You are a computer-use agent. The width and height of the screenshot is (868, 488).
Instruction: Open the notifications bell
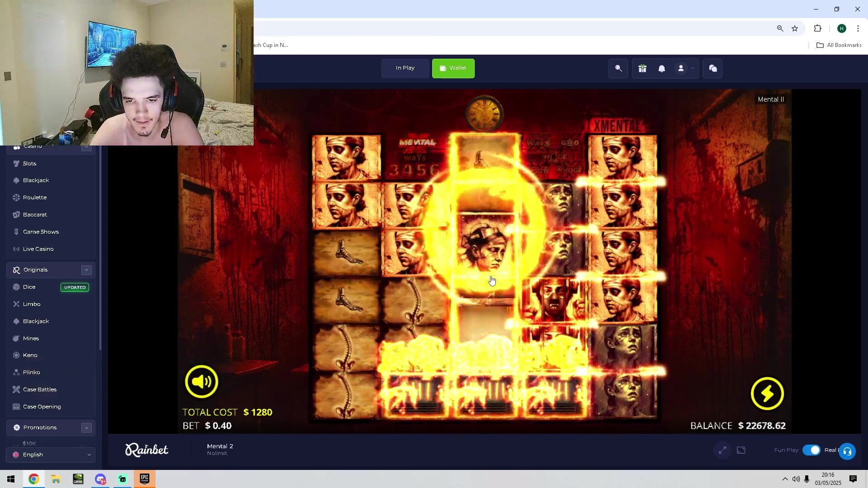point(662,68)
